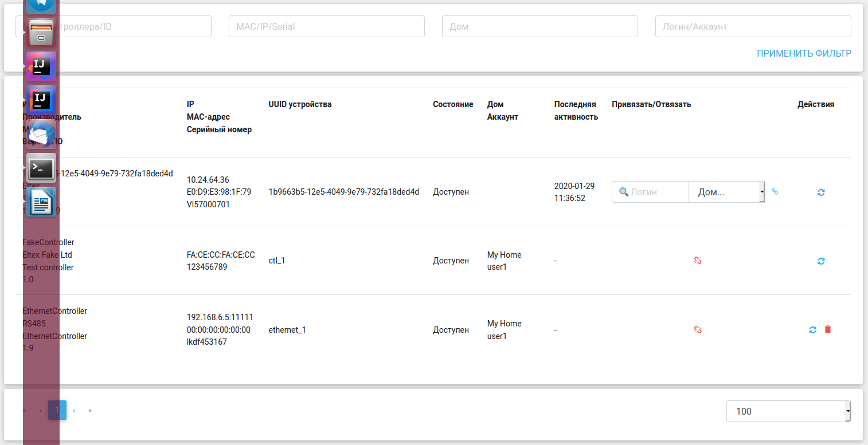
Task: Unbind the EthernetController using its broken-link icon
Action: [x=698, y=330]
